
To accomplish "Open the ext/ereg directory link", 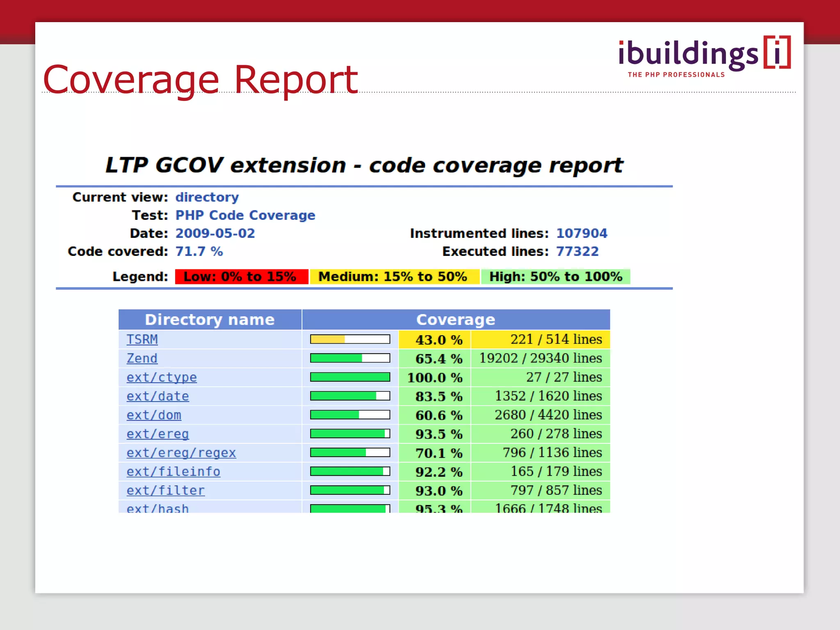I will point(157,434).
